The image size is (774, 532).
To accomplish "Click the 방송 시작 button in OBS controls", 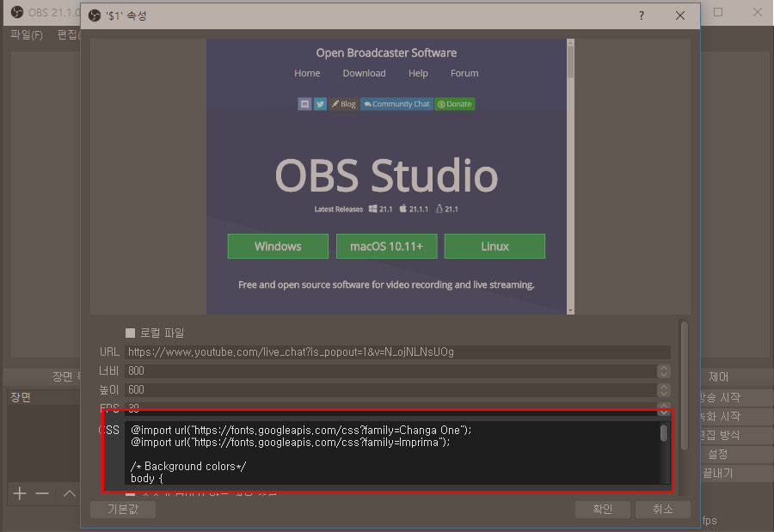I will click(736, 398).
